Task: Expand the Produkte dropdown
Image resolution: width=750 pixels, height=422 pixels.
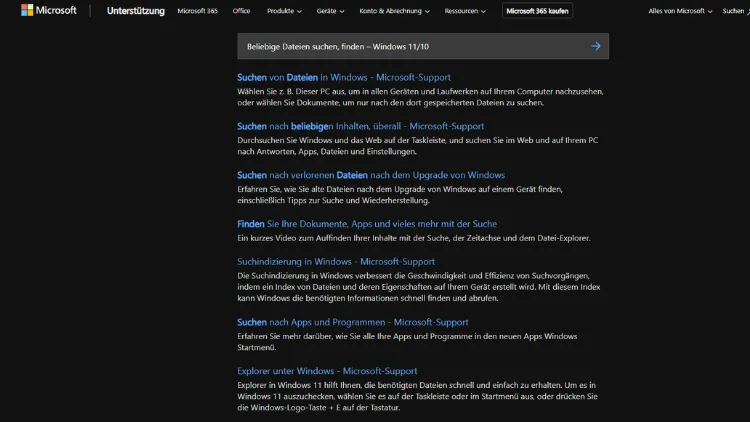Action: (x=284, y=11)
